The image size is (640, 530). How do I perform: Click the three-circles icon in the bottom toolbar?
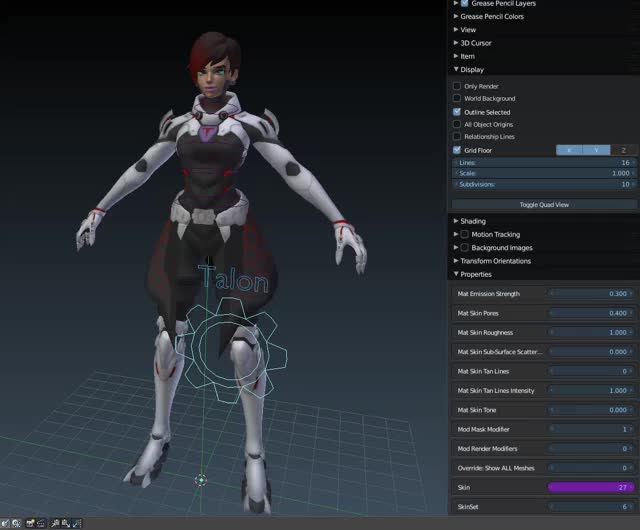16,523
